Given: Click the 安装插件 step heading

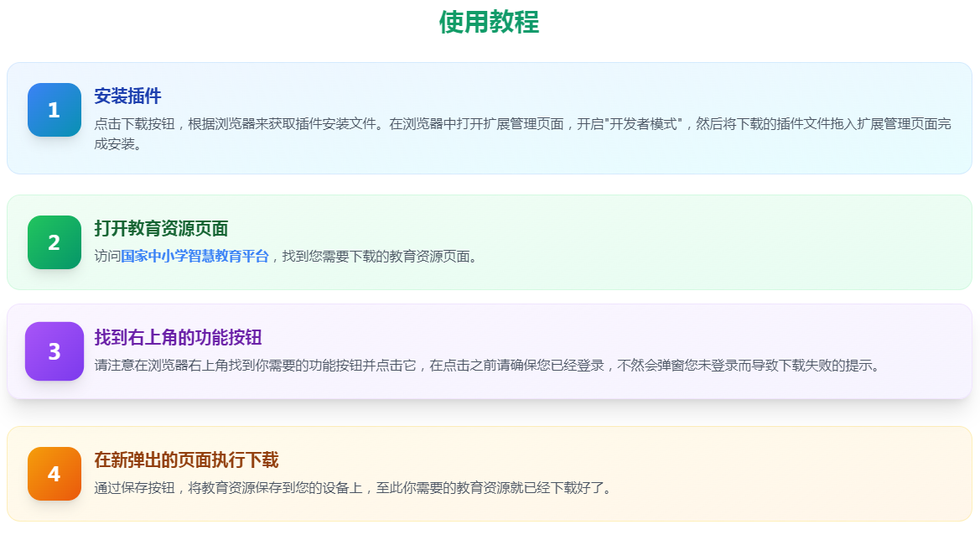Looking at the screenshot, I should point(127,96).
